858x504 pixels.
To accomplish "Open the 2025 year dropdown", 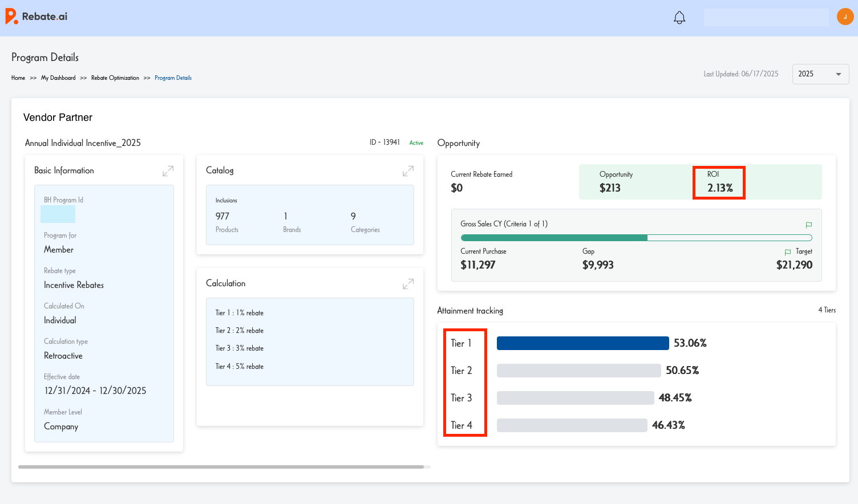I will pos(820,74).
